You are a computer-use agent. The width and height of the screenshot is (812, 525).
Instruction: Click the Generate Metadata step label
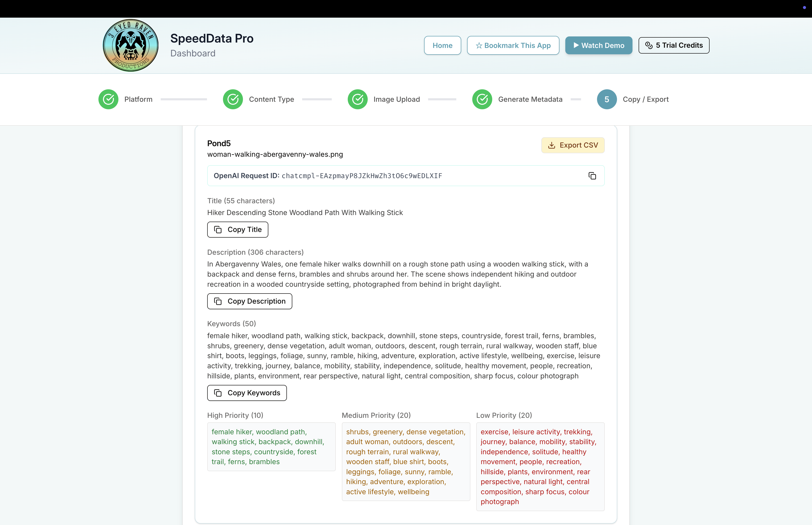pos(530,100)
